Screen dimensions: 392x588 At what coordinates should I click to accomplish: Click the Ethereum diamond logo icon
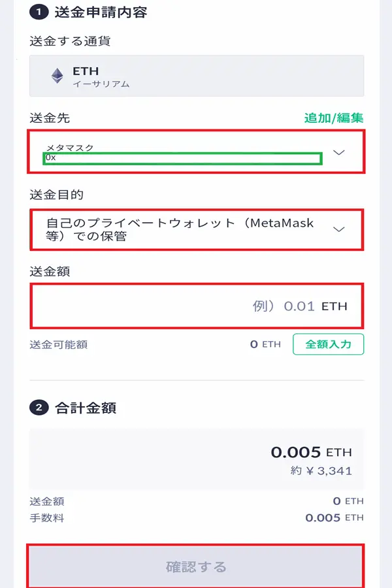tap(57, 76)
